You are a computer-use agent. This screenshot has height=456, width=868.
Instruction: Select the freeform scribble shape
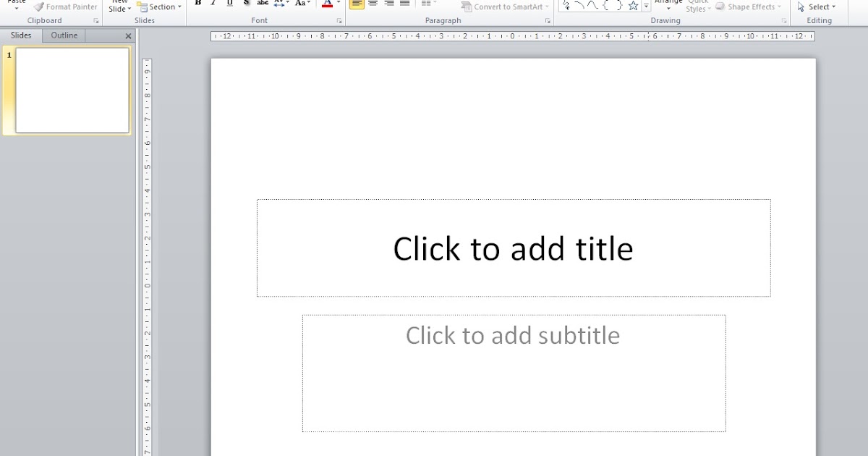point(566,5)
